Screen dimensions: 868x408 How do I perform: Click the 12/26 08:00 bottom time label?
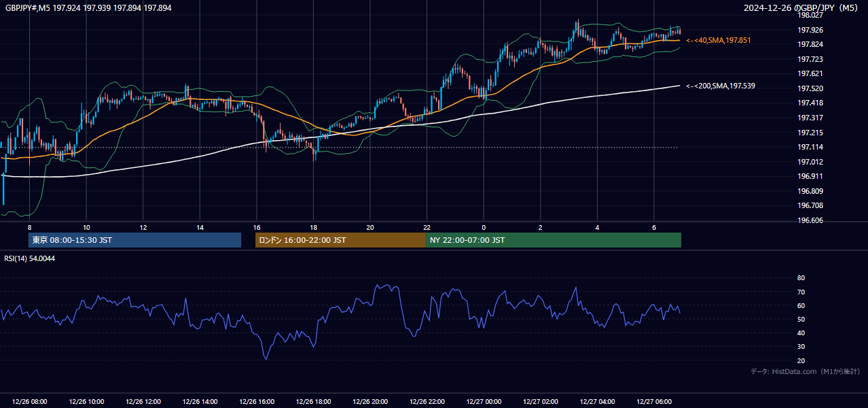point(29,402)
